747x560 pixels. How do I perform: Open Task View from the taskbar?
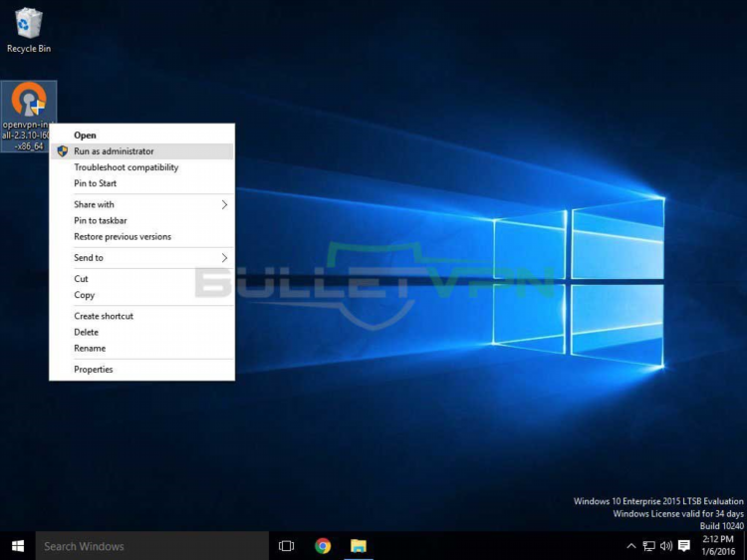[286, 546]
